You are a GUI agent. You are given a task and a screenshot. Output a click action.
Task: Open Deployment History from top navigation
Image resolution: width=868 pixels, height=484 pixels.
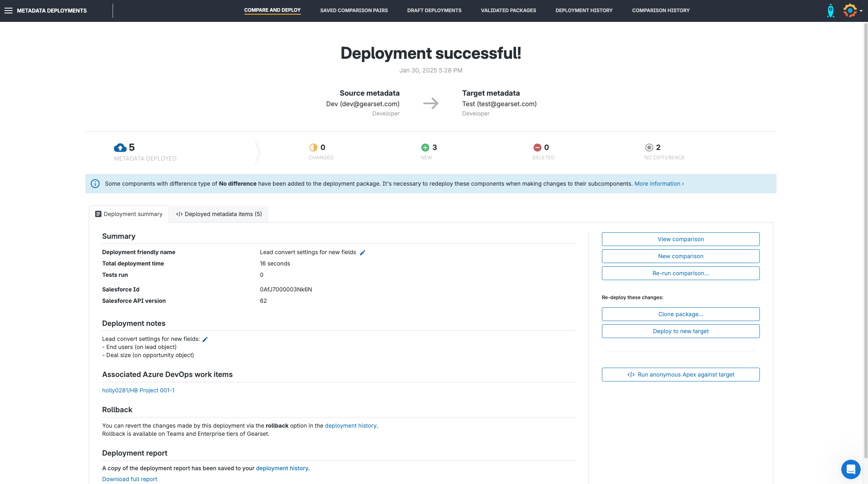(x=584, y=11)
